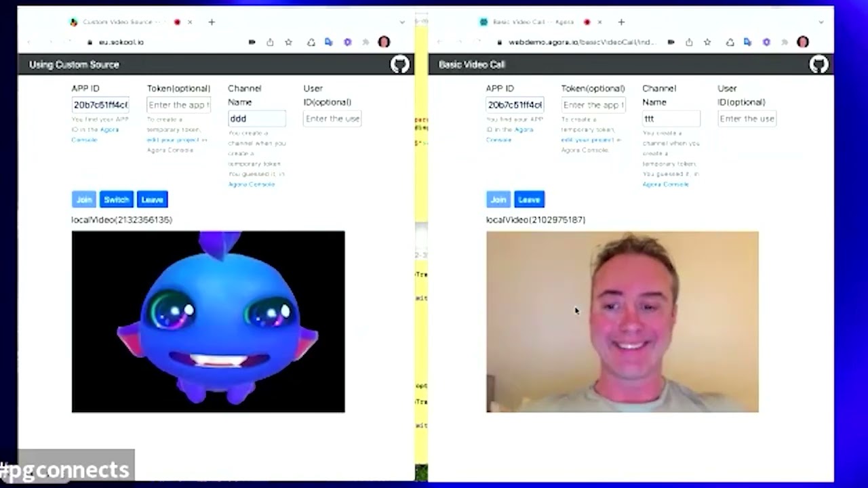Open the Extensions puzzle menu in eu.sokool.io window
Screen dimensions: 868x488
[x=366, y=42]
